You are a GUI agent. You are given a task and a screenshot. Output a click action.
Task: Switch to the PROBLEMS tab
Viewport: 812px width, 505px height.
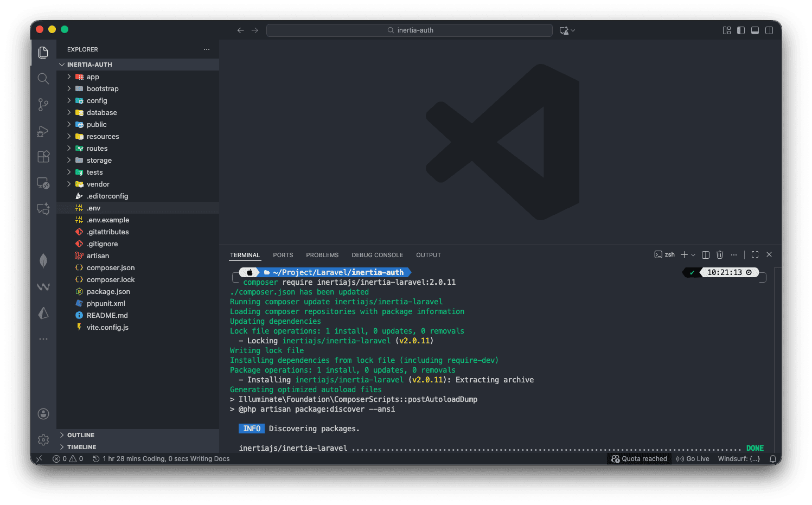coord(322,255)
